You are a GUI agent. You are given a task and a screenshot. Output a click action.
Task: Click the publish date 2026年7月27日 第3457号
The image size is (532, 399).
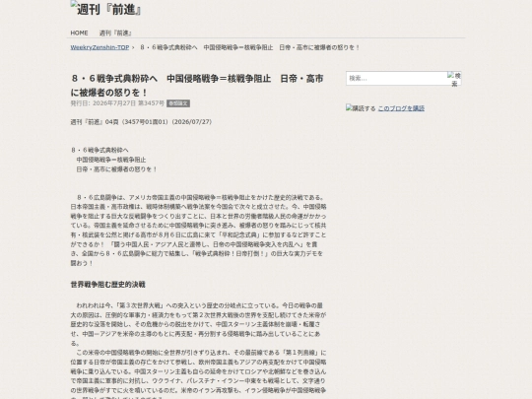tap(117, 103)
